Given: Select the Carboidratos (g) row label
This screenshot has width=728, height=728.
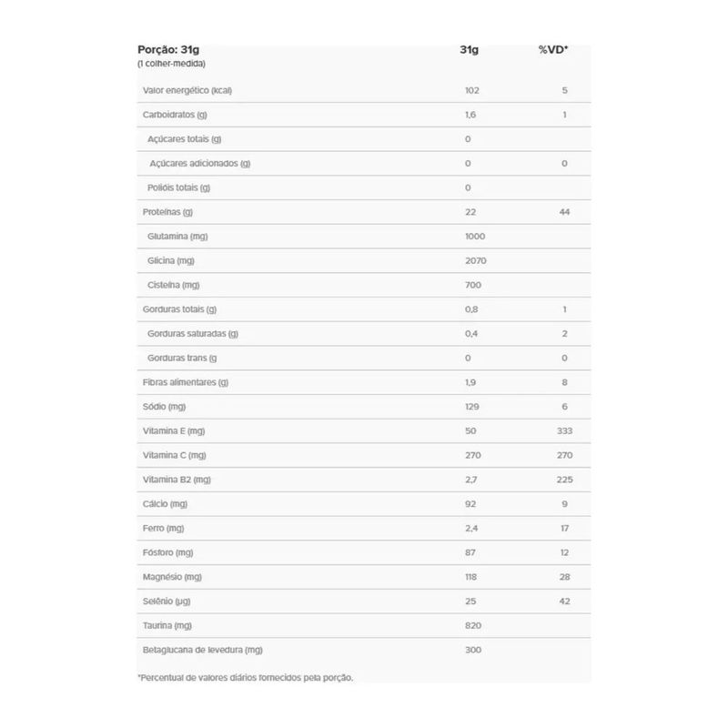Looking at the screenshot, I should pyautogui.click(x=175, y=115).
